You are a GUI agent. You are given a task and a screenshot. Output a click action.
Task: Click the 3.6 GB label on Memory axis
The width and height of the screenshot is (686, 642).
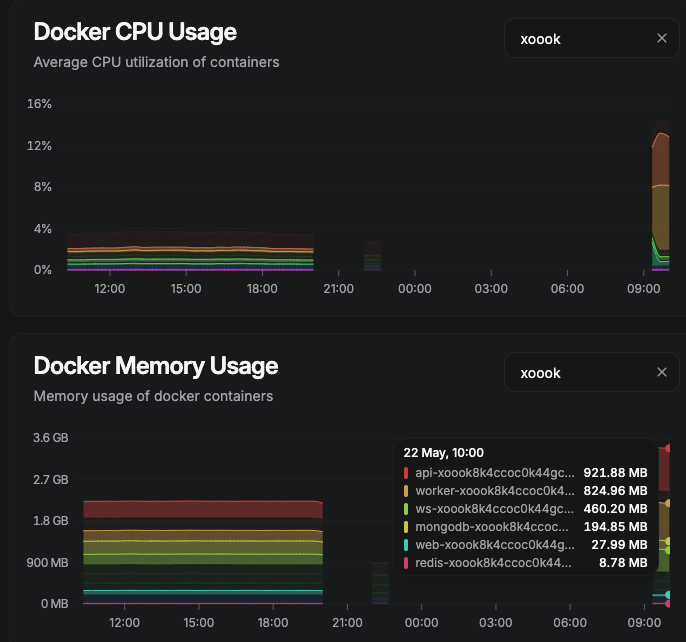[50, 438]
